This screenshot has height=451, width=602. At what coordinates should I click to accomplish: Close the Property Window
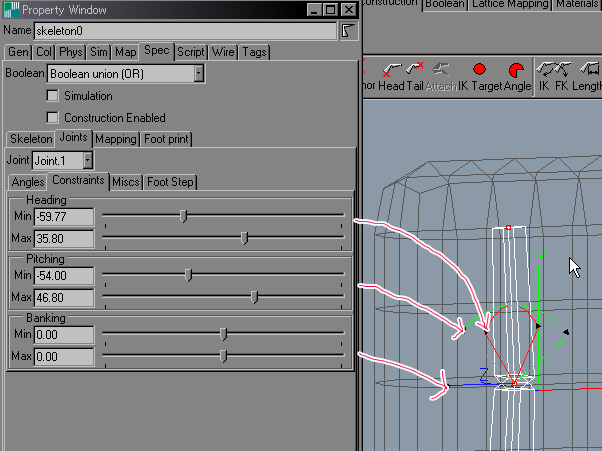(x=349, y=10)
